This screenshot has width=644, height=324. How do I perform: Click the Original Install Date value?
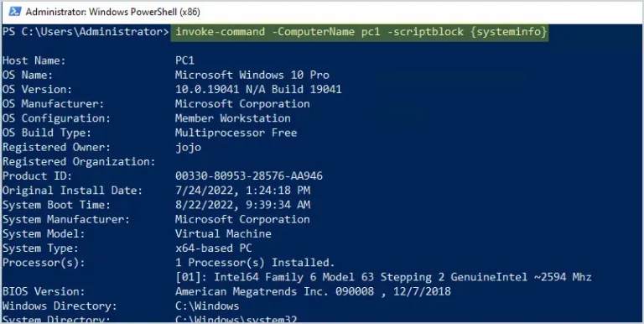(242, 191)
